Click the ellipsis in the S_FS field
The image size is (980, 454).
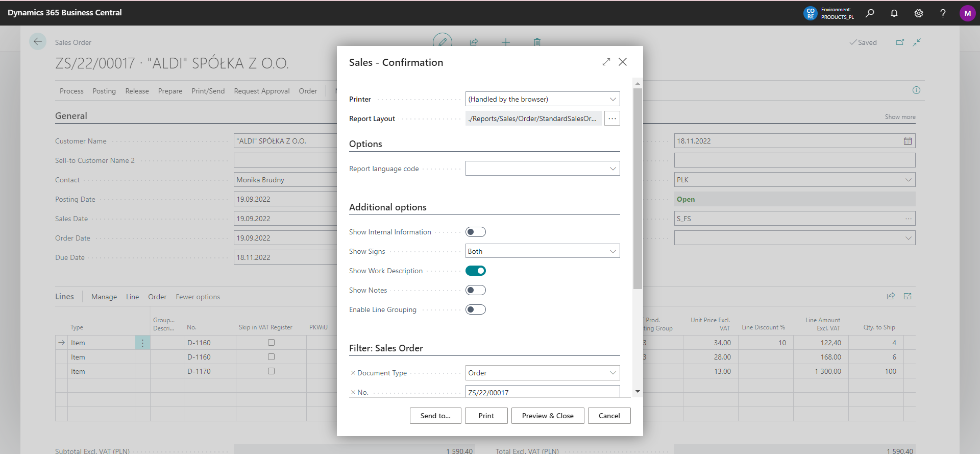click(x=908, y=219)
